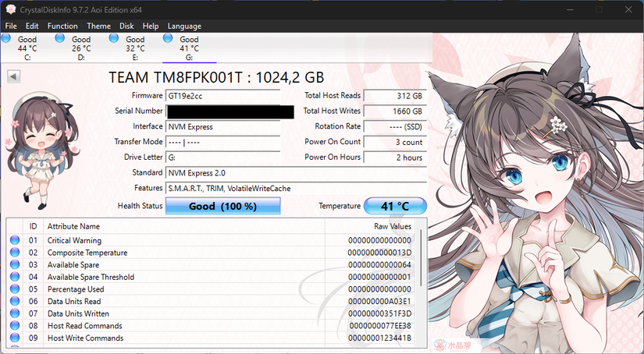The image size is (644, 354).
Task: Open the Language menu
Action: 184,26
